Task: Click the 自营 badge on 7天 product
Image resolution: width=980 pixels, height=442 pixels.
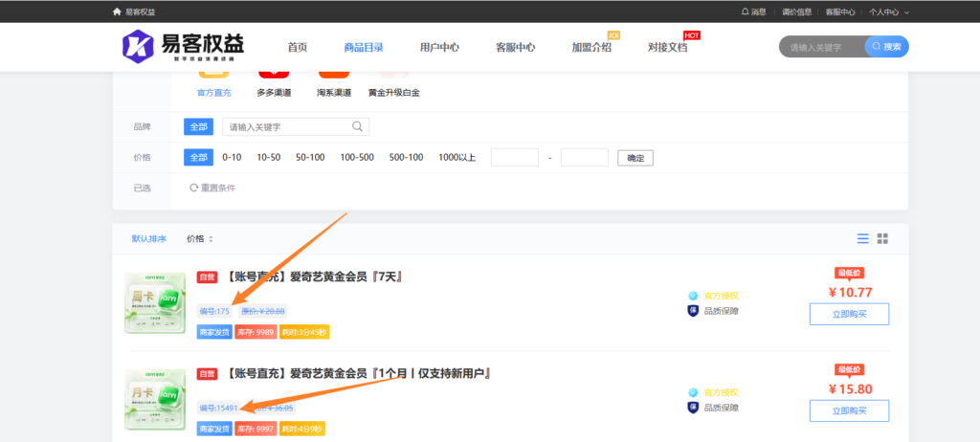Action: coord(207,276)
